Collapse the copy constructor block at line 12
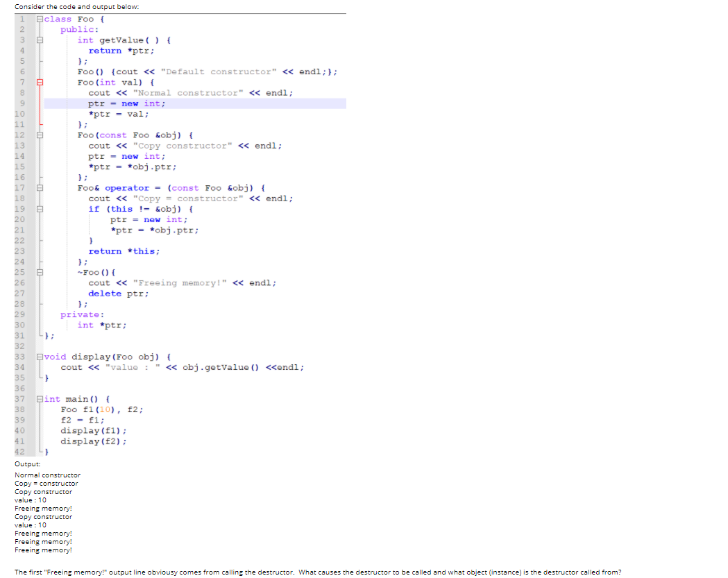This screenshot has width=728, height=578. coord(40,135)
